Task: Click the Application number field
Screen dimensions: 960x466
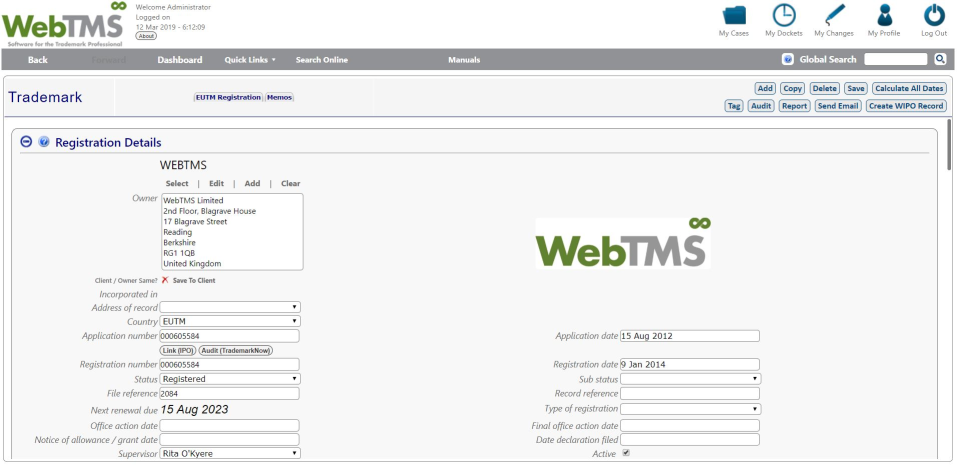Action: [x=230, y=336]
